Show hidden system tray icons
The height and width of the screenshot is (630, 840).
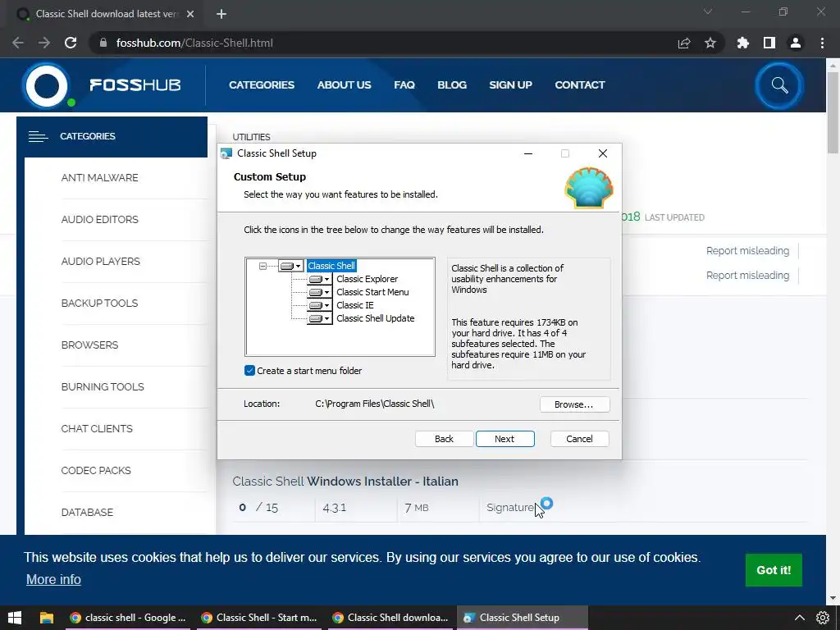point(799,618)
